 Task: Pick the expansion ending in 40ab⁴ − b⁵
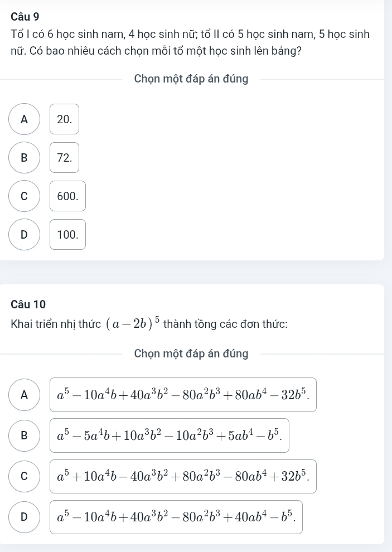(x=176, y=517)
